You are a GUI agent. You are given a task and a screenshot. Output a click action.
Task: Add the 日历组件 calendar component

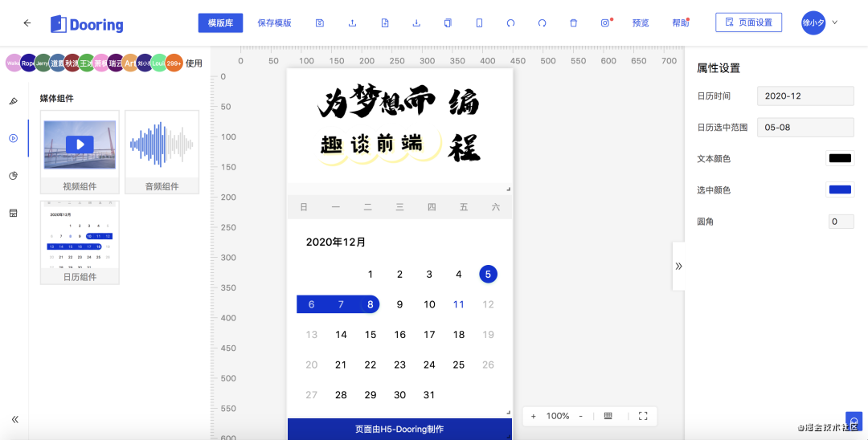pos(80,242)
